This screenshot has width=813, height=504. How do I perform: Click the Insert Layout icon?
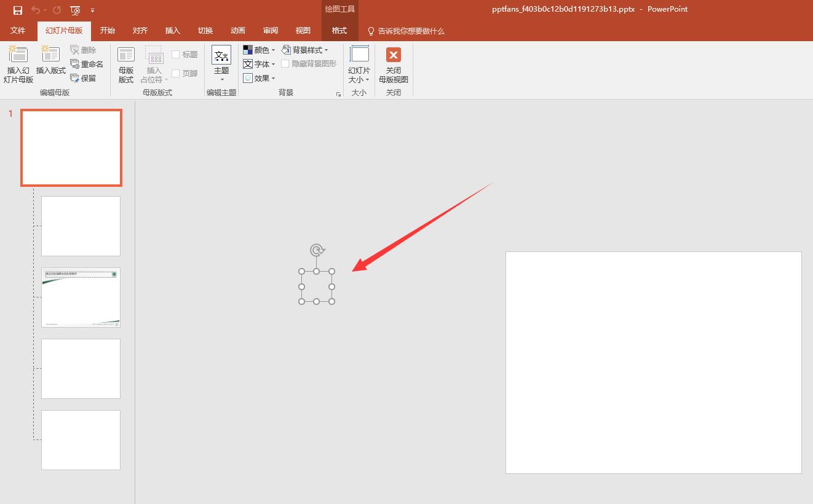coord(50,55)
